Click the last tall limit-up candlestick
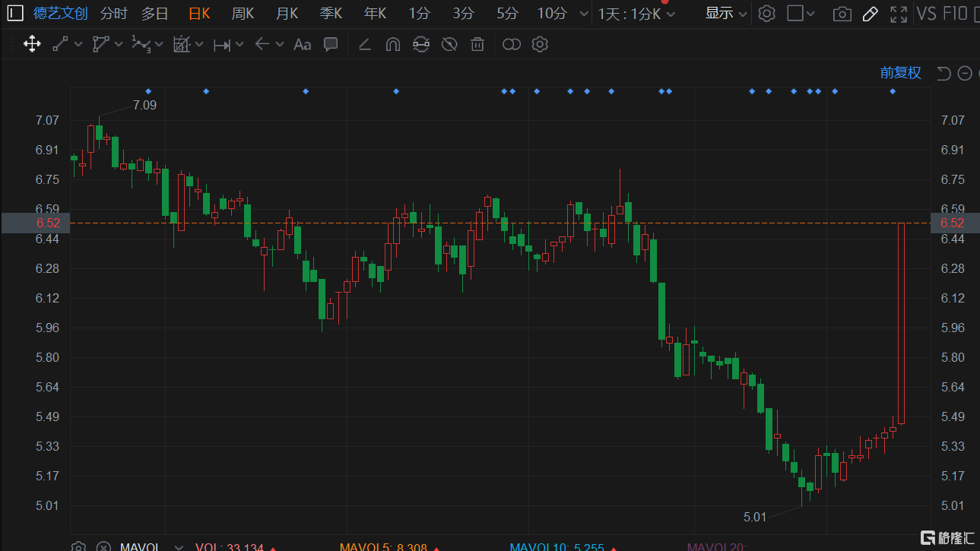Image resolution: width=980 pixels, height=551 pixels. [x=901, y=323]
